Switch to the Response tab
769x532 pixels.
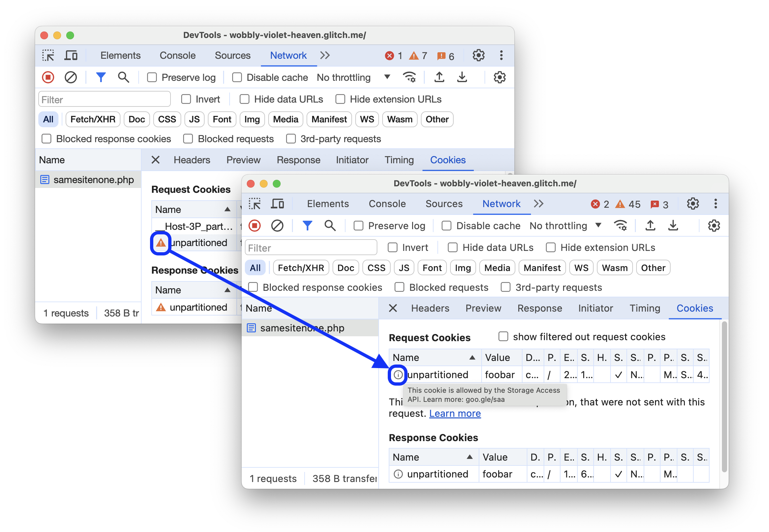tap(538, 308)
